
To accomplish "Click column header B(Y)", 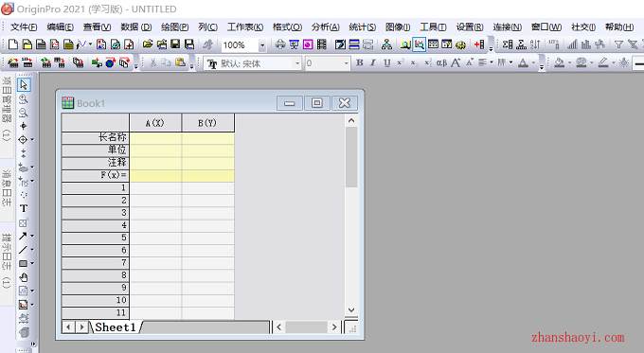I will point(207,123).
